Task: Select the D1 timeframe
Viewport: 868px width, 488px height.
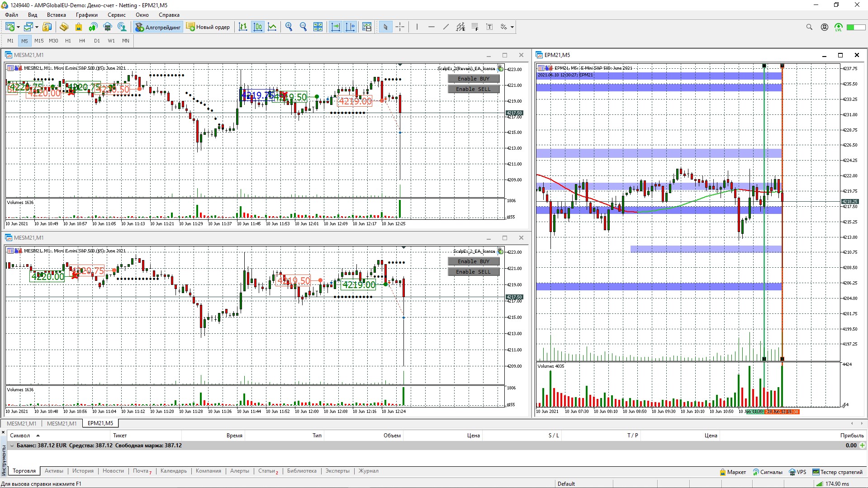Action: pyautogui.click(x=97, y=41)
